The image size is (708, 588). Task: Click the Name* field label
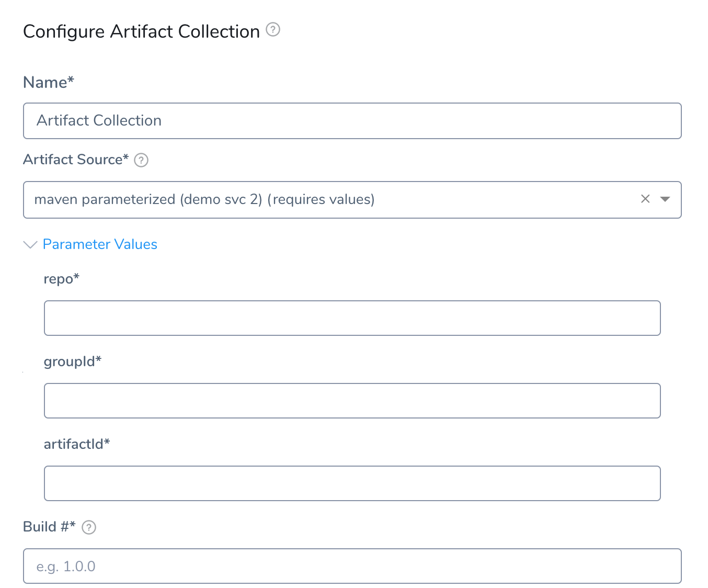(x=49, y=82)
